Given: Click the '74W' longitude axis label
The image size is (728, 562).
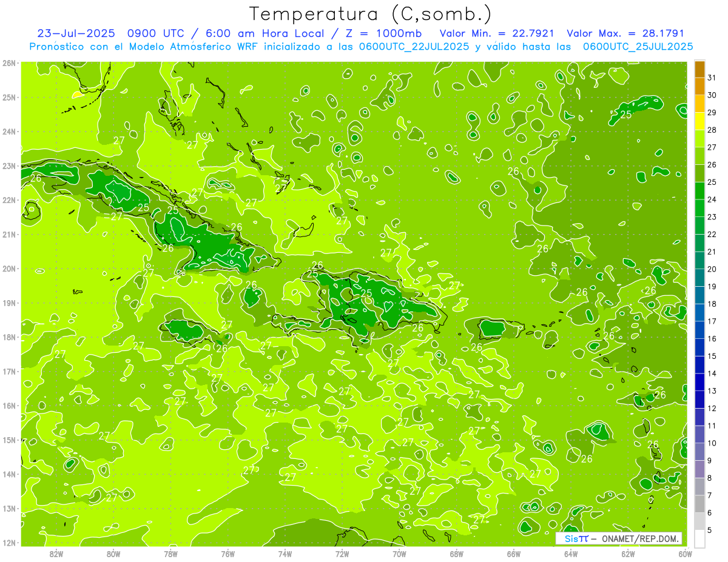Looking at the screenshot, I should (x=285, y=554).
